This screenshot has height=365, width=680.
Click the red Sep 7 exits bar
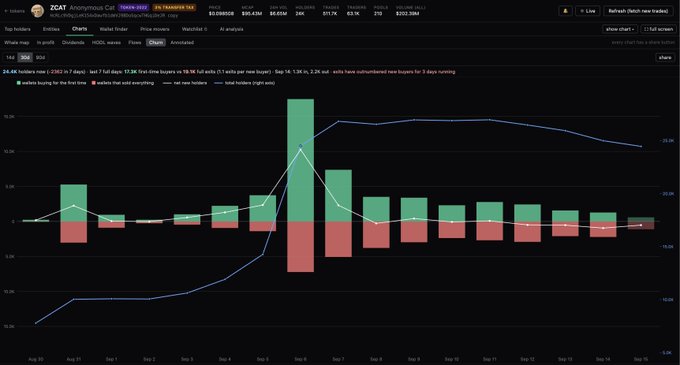(x=338, y=239)
